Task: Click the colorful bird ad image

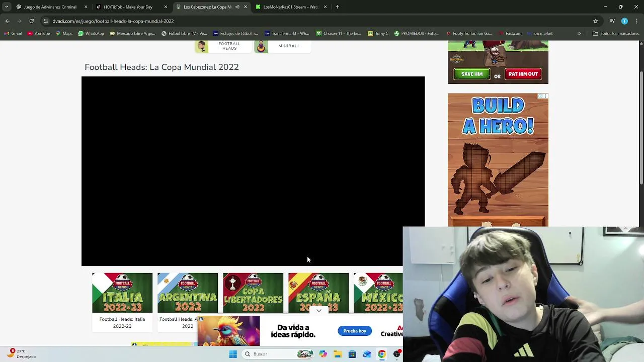Action: tap(229, 331)
